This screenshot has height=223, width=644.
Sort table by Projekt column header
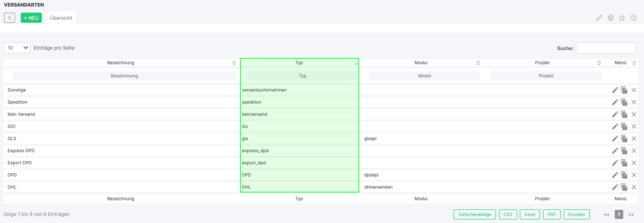[542, 63]
